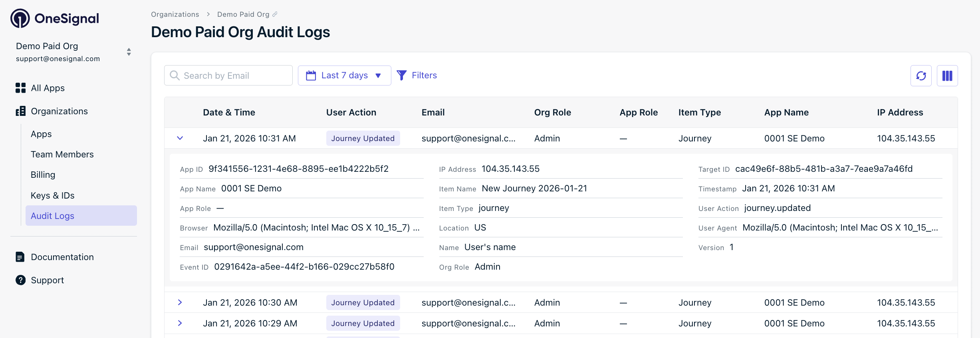Open Documentation link in sidebar
Viewport: 980px width, 338px height.
click(62, 257)
